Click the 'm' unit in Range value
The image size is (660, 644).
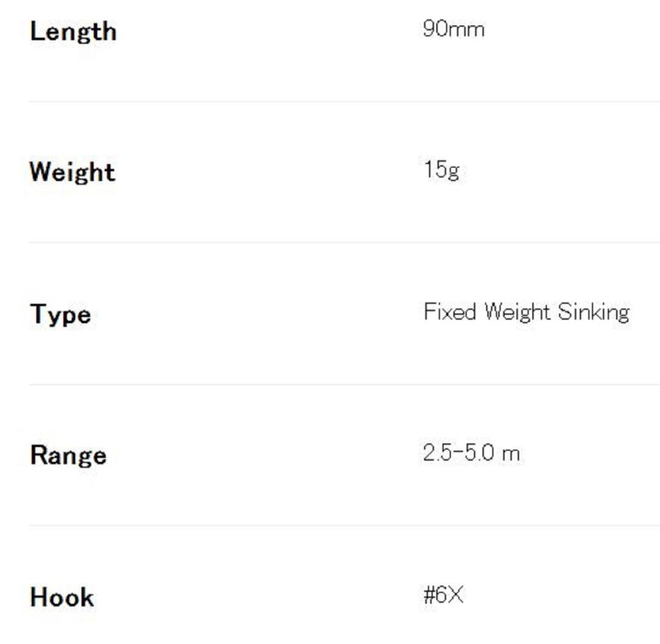tap(510, 454)
